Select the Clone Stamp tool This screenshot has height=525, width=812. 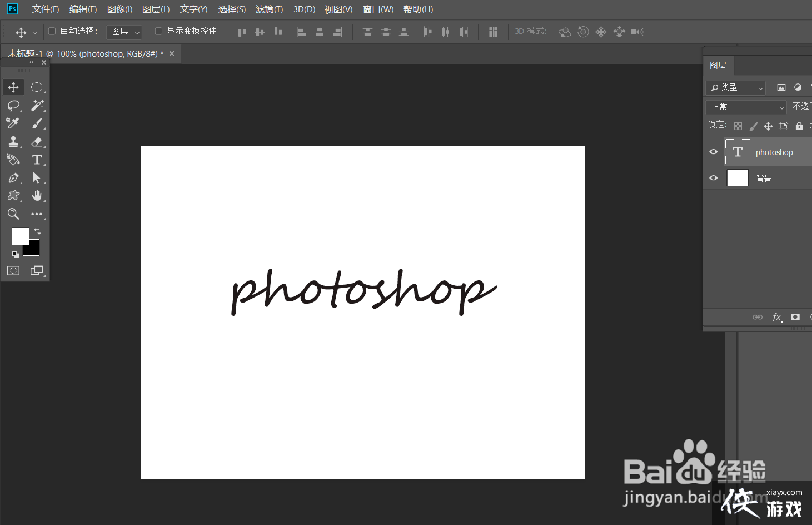point(13,141)
